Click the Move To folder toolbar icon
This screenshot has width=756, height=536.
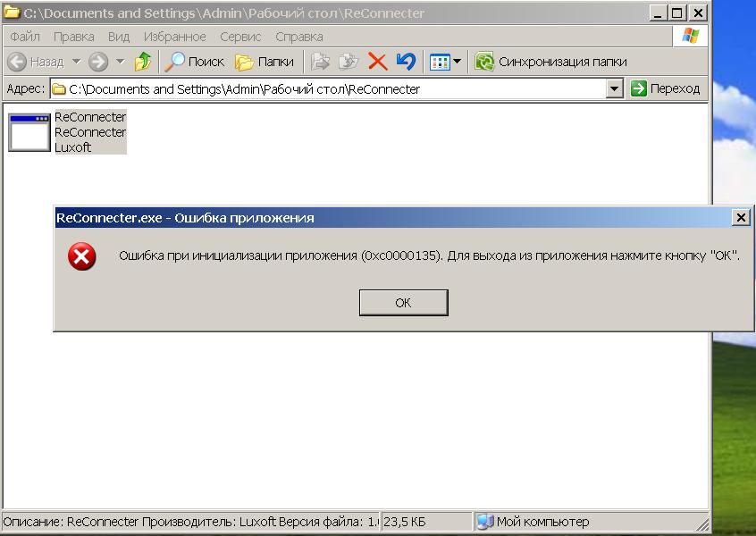[x=320, y=62]
